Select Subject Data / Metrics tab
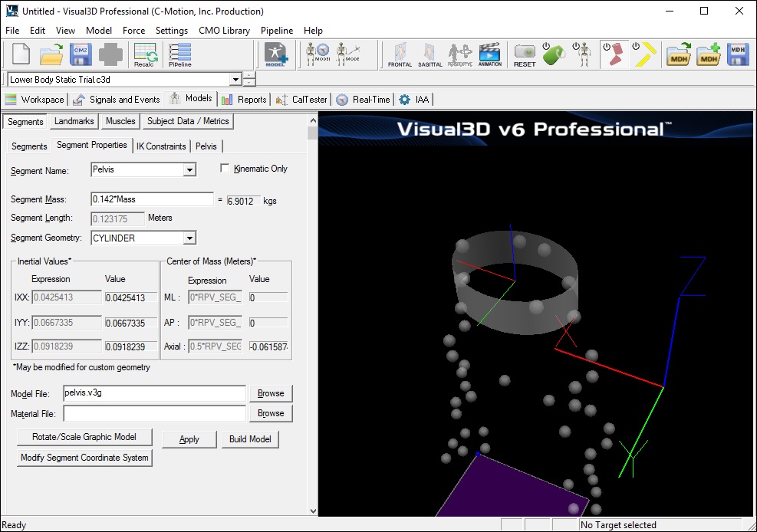757x532 pixels. click(188, 121)
